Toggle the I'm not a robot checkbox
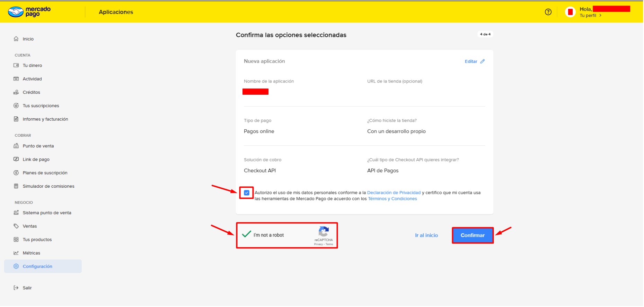Image resolution: width=644 pixels, height=307 pixels. (x=247, y=234)
